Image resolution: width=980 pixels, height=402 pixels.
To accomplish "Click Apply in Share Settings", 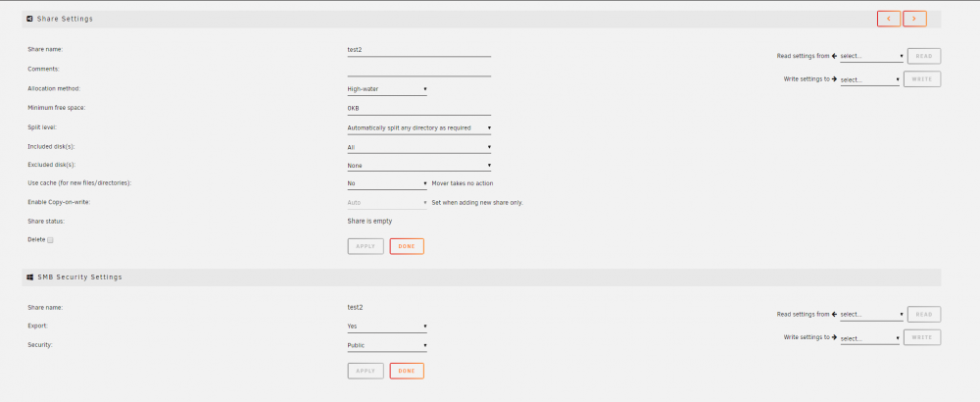I will pos(366,246).
